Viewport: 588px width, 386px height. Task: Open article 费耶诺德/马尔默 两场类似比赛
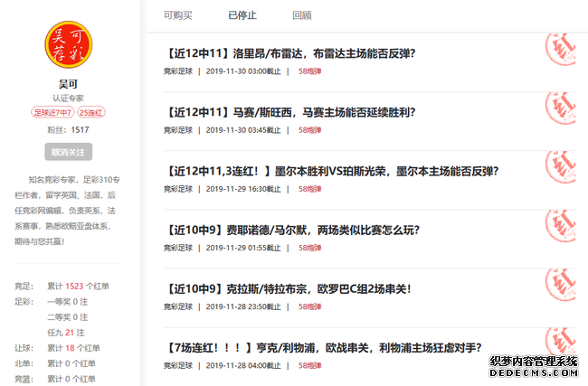click(292, 231)
